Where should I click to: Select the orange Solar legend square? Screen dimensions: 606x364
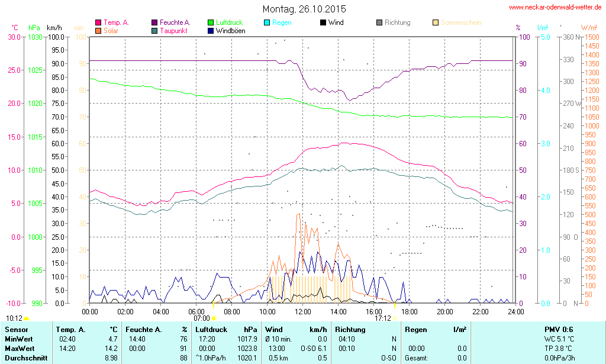pyautogui.click(x=98, y=30)
